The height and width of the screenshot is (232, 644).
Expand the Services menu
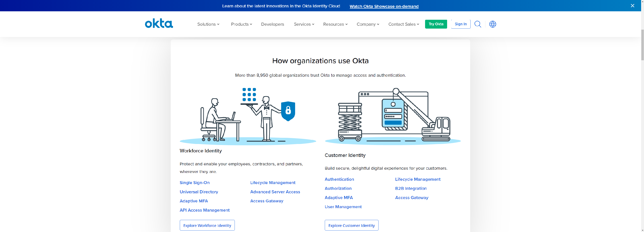[304, 24]
